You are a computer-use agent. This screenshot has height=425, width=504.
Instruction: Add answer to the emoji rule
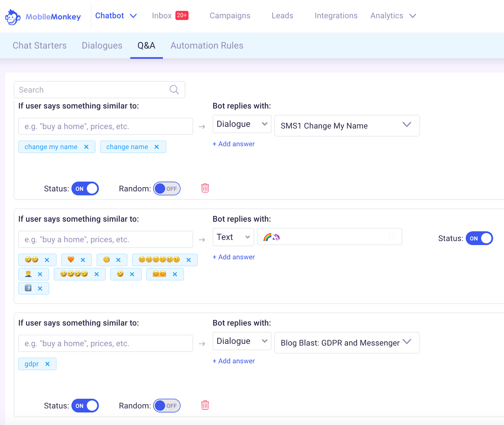point(234,257)
